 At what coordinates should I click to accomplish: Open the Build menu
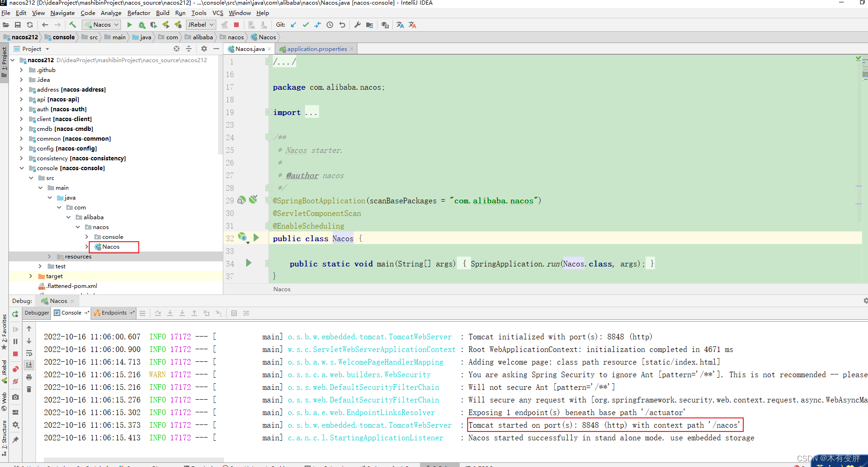[x=163, y=13]
